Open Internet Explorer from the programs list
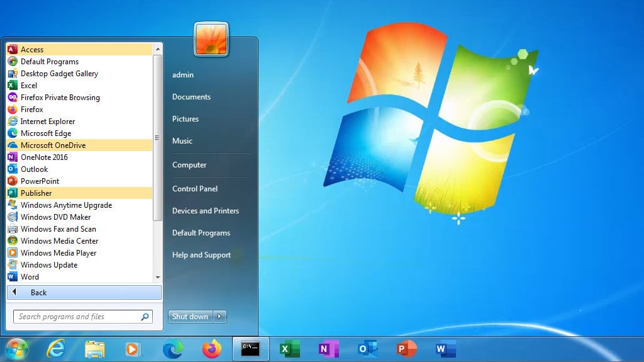 click(x=80, y=121)
